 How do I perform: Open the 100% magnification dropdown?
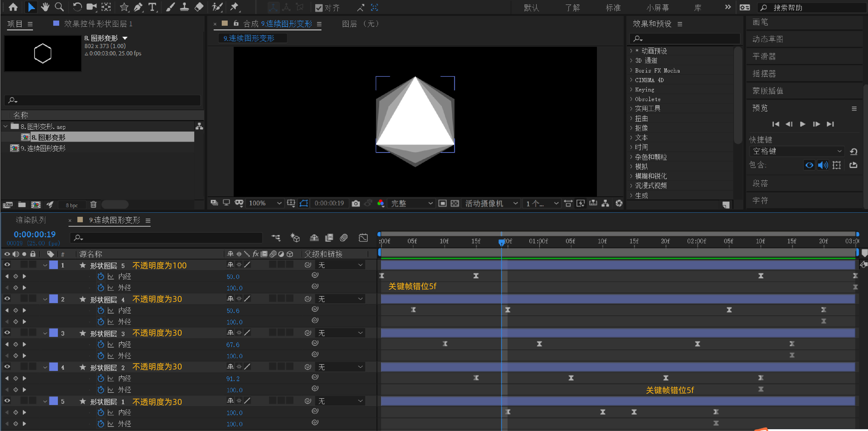(265, 203)
